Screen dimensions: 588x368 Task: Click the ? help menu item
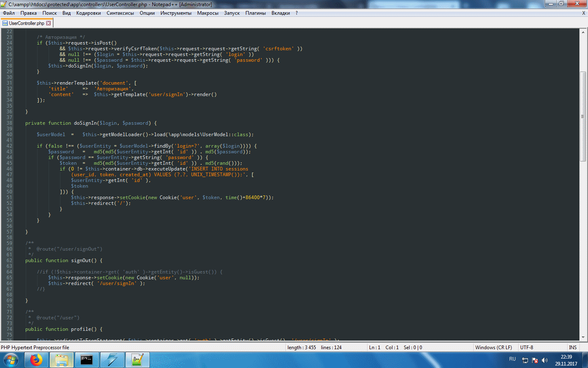pyautogui.click(x=296, y=13)
